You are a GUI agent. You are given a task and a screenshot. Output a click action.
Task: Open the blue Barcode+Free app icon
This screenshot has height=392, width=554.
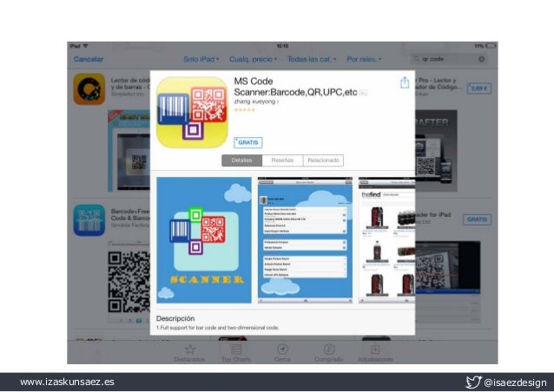[89, 220]
